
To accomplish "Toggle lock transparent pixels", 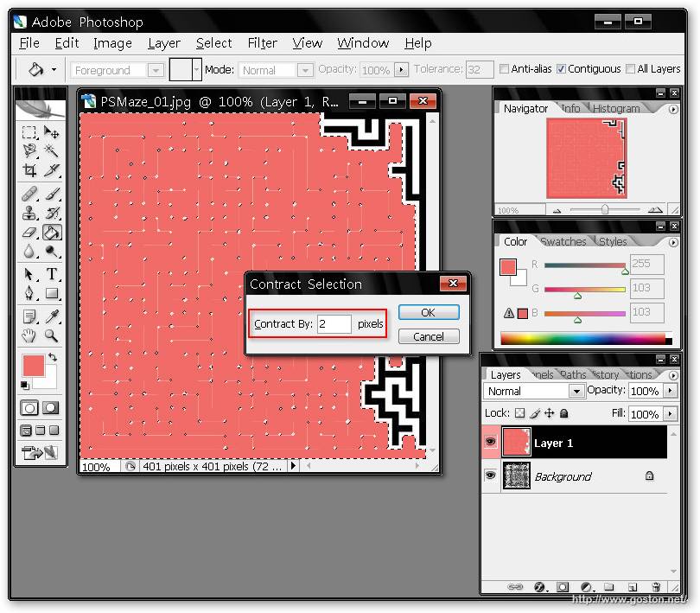I will coord(519,413).
